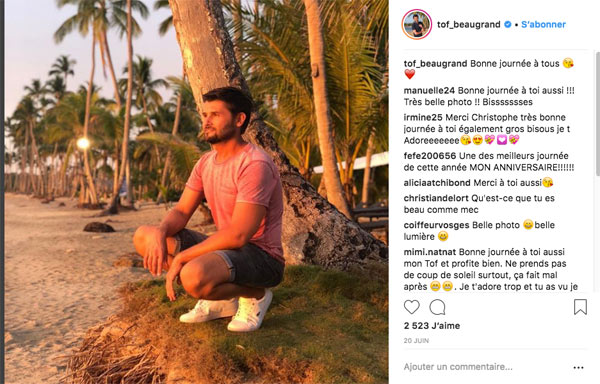Follow the account via S'abonner
The image size is (600, 384).
pyautogui.click(x=543, y=24)
